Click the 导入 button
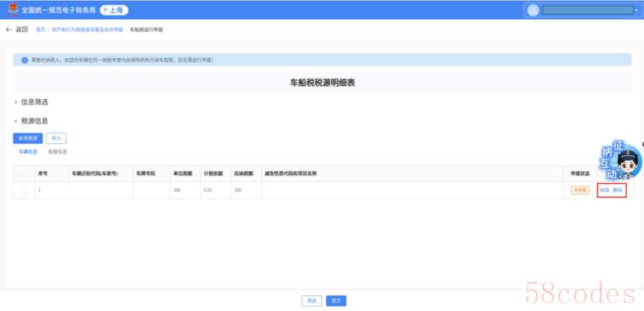The height and width of the screenshot is (311, 644). click(x=56, y=138)
